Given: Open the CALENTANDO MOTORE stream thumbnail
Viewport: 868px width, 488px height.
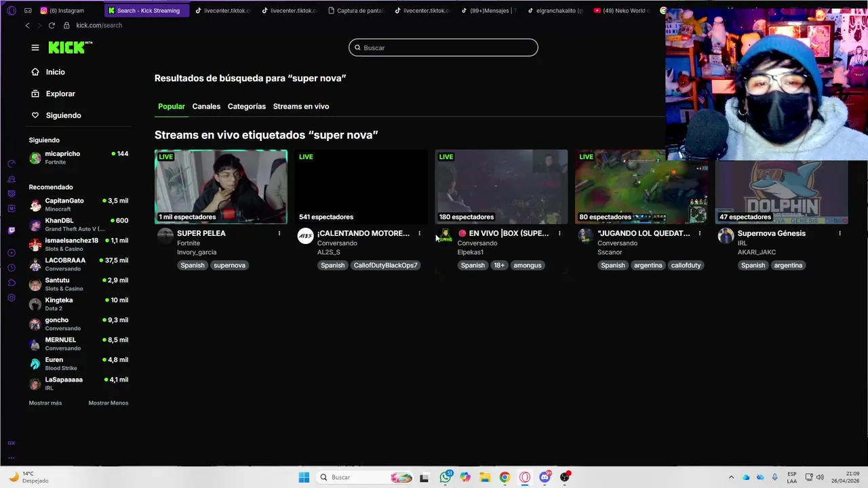Looking at the screenshot, I should [361, 186].
